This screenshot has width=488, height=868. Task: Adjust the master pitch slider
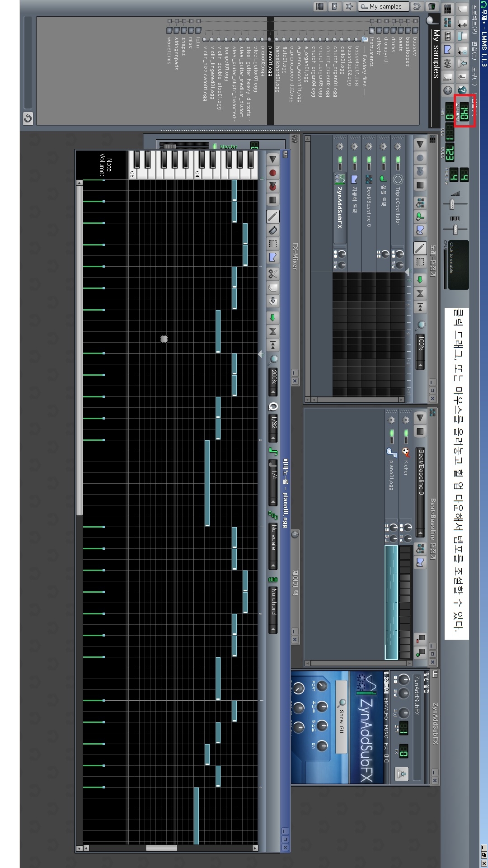(x=455, y=229)
